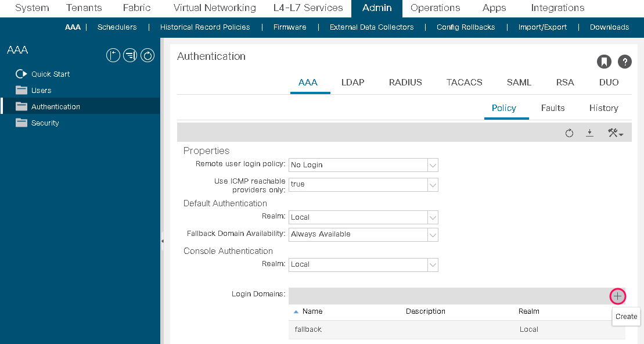Open the L4-L7 Services menu
The height and width of the screenshot is (344, 644).
click(x=308, y=8)
